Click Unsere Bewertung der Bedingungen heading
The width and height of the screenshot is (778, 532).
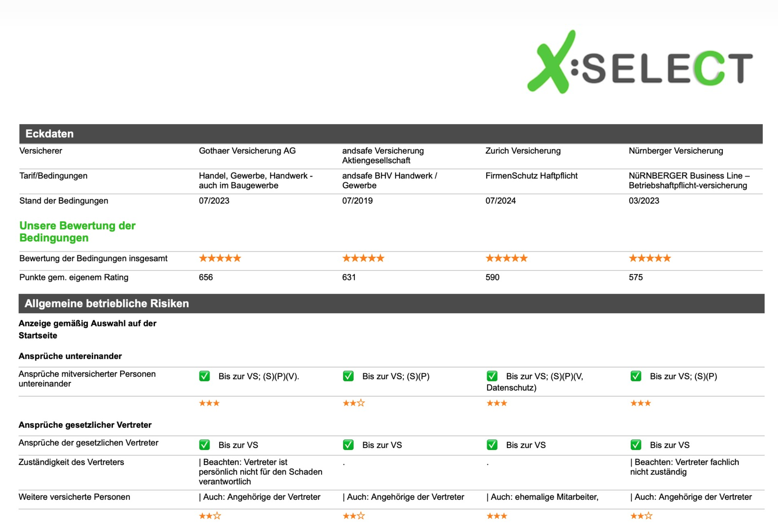pos(77,232)
